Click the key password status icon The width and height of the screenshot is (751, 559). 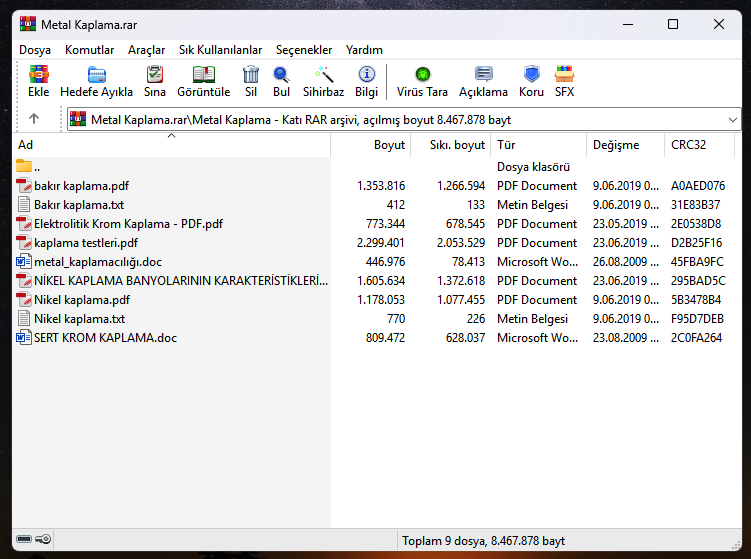pyautogui.click(x=43, y=539)
